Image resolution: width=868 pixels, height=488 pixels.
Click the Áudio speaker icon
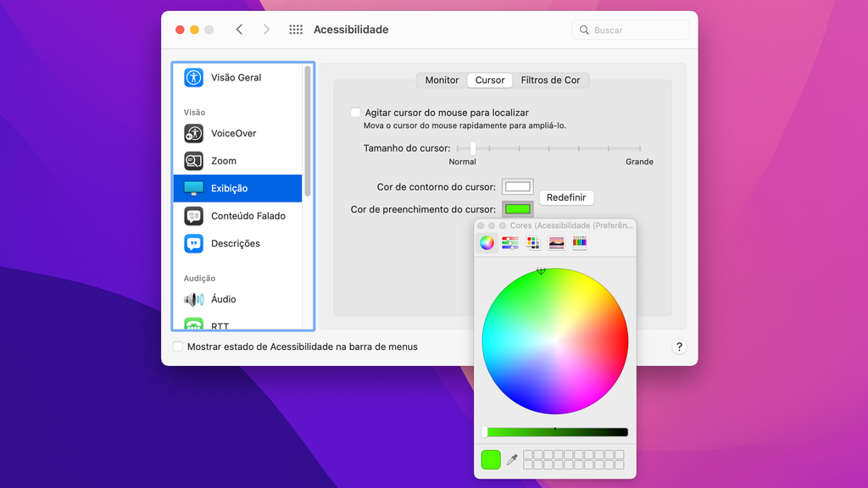(x=194, y=299)
